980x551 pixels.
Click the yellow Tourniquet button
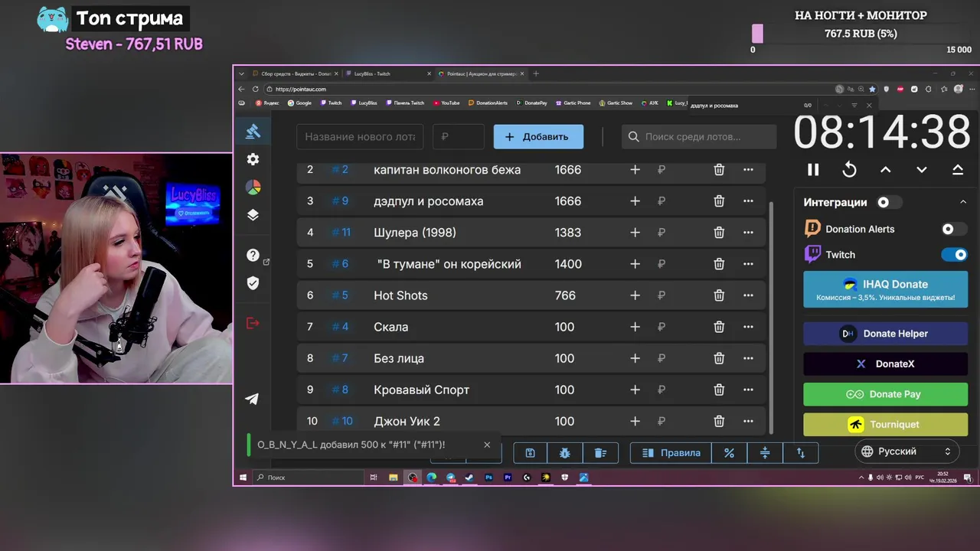click(x=885, y=424)
